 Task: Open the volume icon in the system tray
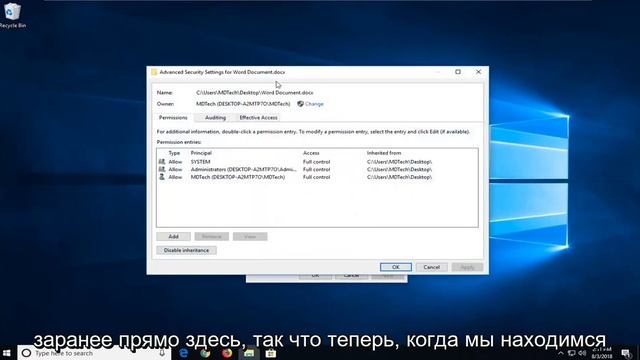pyautogui.click(x=582, y=353)
